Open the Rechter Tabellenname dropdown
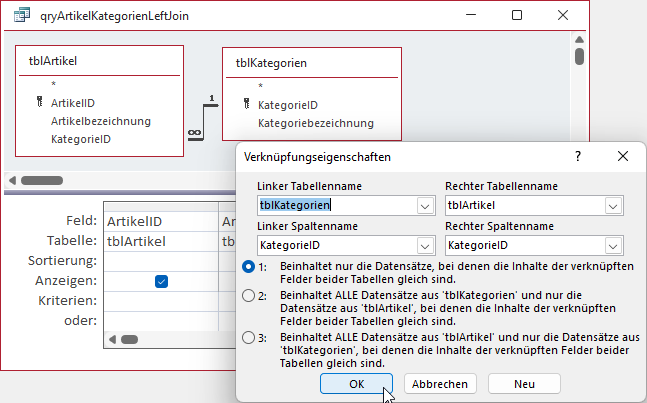This screenshot has height=403, width=647. pyautogui.click(x=612, y=205)
